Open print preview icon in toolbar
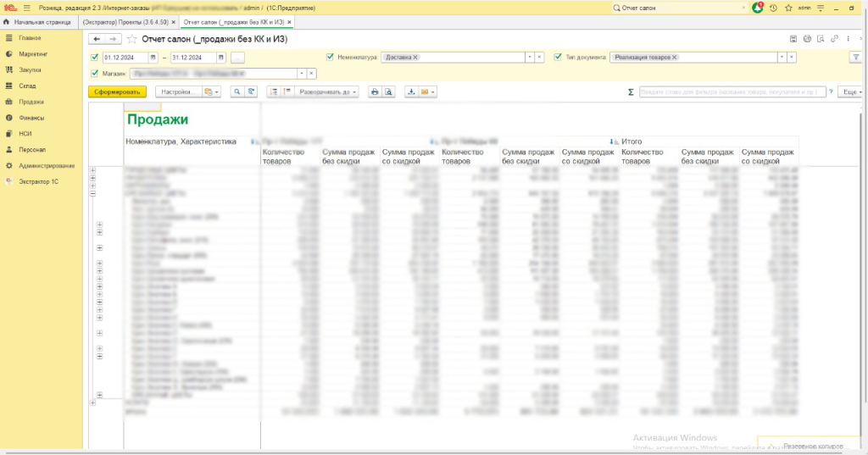The height and width of the screenshot is (455, 868). 388,92
